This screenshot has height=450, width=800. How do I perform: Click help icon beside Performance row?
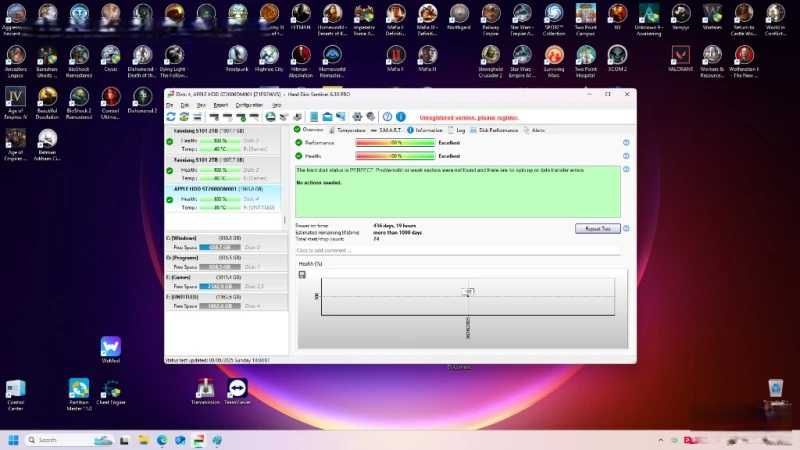pyautogui.click(x=626, y=143)
